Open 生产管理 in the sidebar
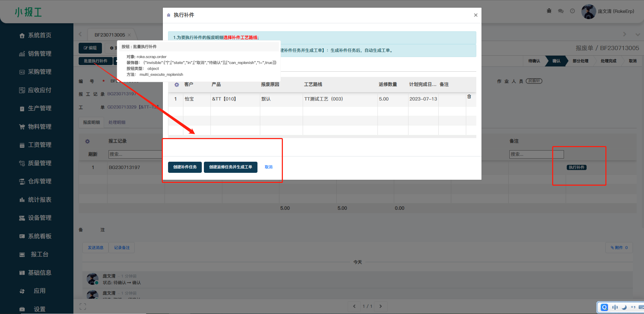This screenshot has width=644, height=314. 40,108
